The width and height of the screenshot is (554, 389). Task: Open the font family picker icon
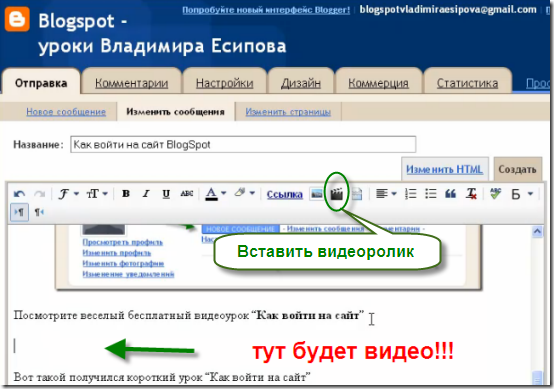[x=64, y=194]
